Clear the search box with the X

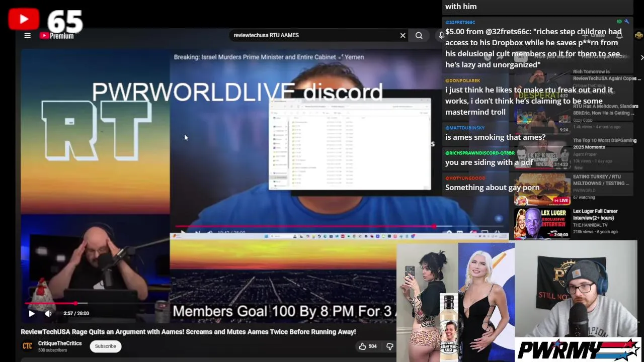pyautogui.click(x=403, y=35)
